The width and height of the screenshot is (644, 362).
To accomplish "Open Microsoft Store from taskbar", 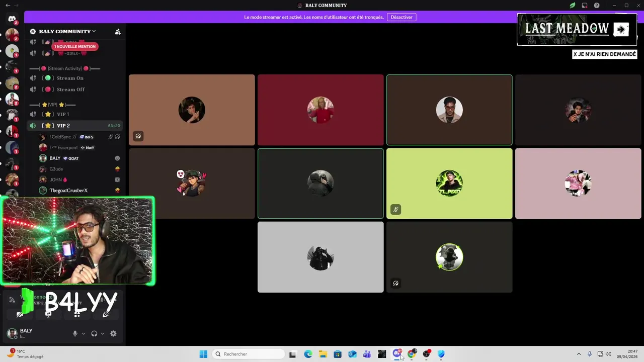I will pos(338,354).
